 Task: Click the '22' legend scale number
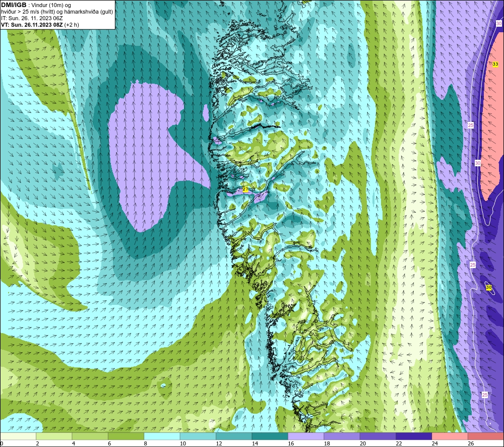pyautogui.click(x=399, y=443)
